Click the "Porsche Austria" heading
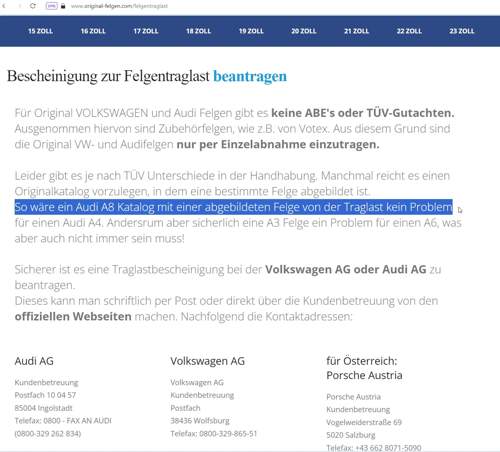Viewport: 500px width, 452px height. click(x=364, y=375)
